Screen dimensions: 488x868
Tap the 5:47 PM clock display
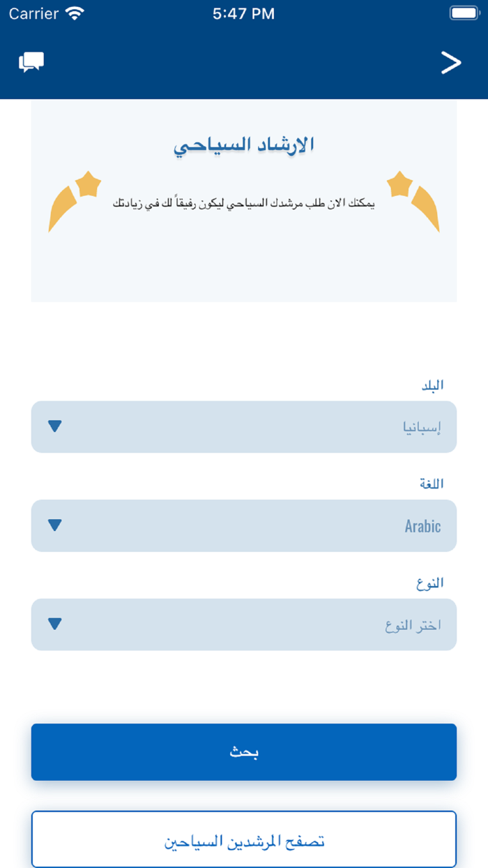pyautogui.click(x=243, y=13)
